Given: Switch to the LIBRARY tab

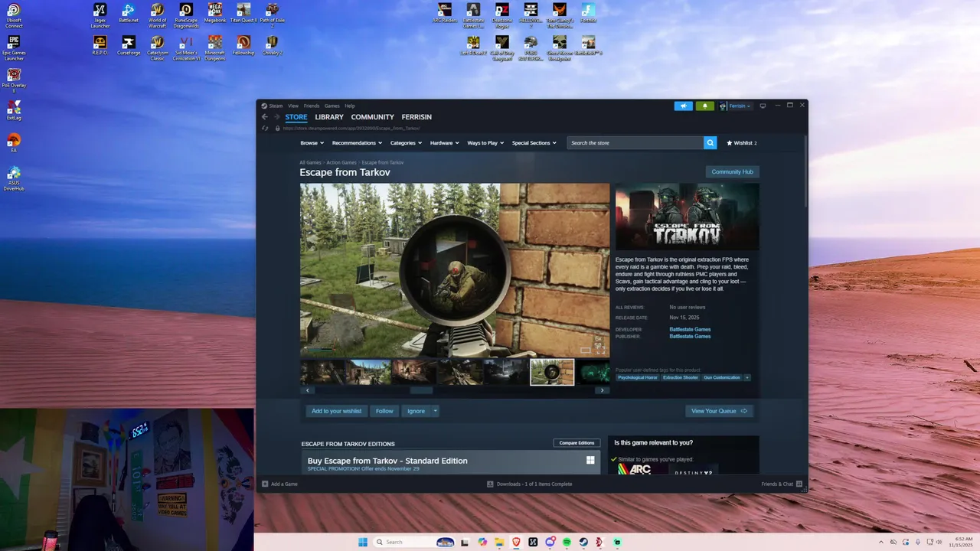Looking at the screenshot, I should [329, 117].
